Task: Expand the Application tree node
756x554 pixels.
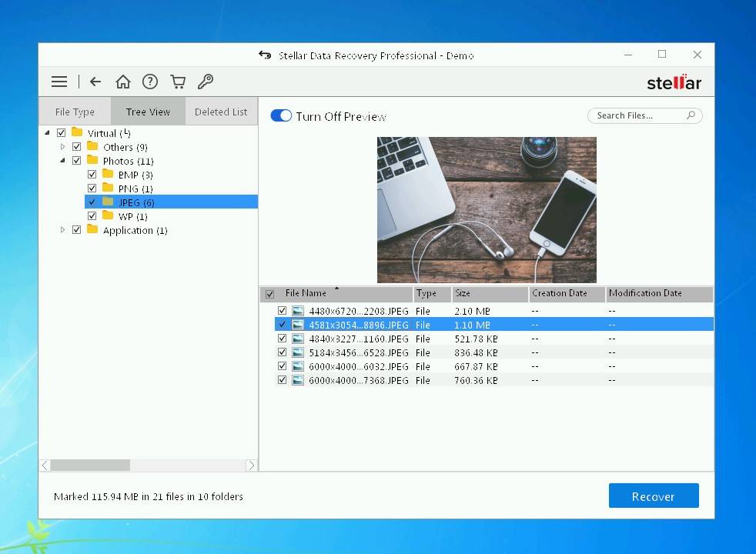Action: (62, 230)
